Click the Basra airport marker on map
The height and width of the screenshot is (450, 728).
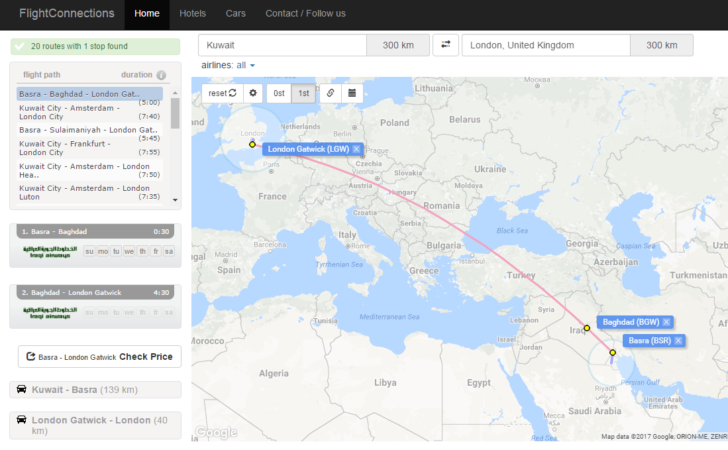pos(612,352)
